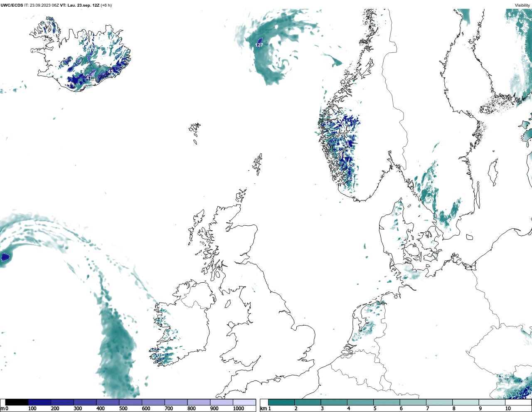Click the 3–4 km teal swatch
The height and width of the screenshot is (412, 532).
(x=334, y=402)
